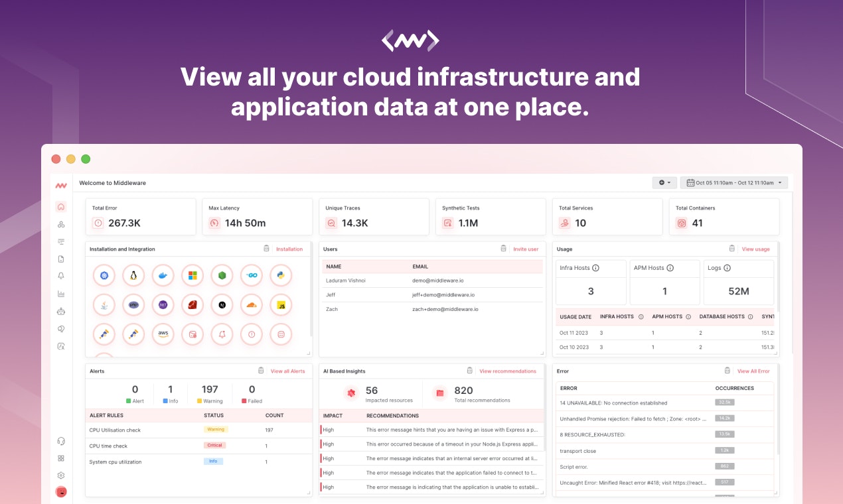Image resolution: width=843 pixels, height=504 pixels.
Task: Click the Oct 11 2023 usage row
Action: tap(665, 333)
